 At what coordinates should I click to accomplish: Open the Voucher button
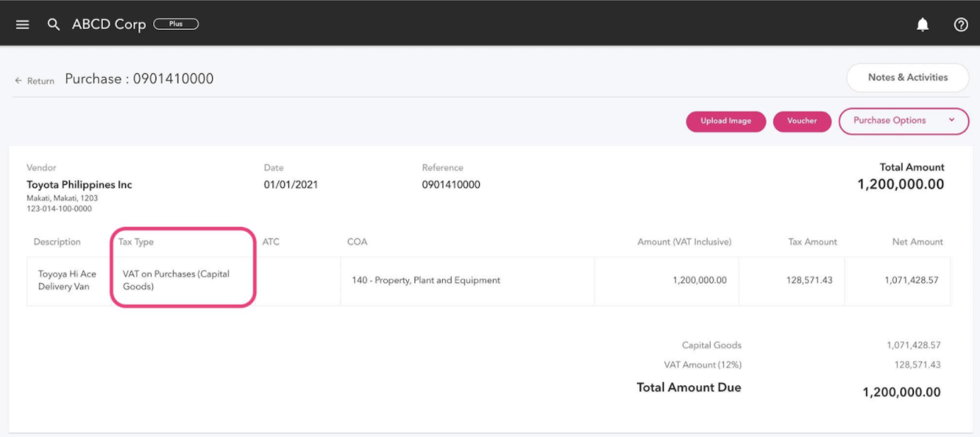pos(802,121)
